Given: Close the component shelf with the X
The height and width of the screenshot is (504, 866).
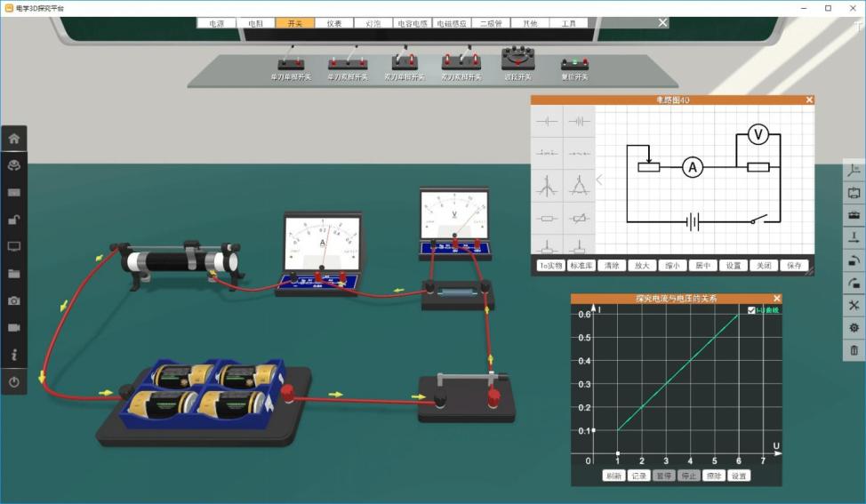Looking at the screenshot, I should pyautogui.click(x=662, y=23).
